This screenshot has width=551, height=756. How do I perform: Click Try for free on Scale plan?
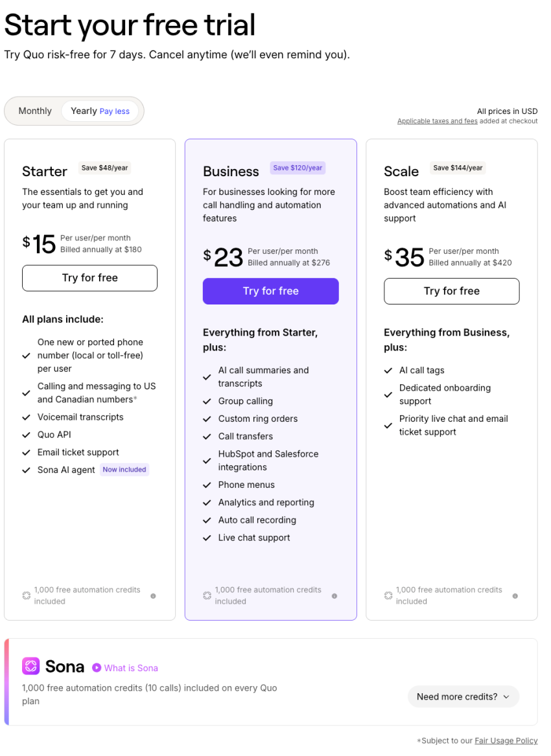click(x=451, y=291)
